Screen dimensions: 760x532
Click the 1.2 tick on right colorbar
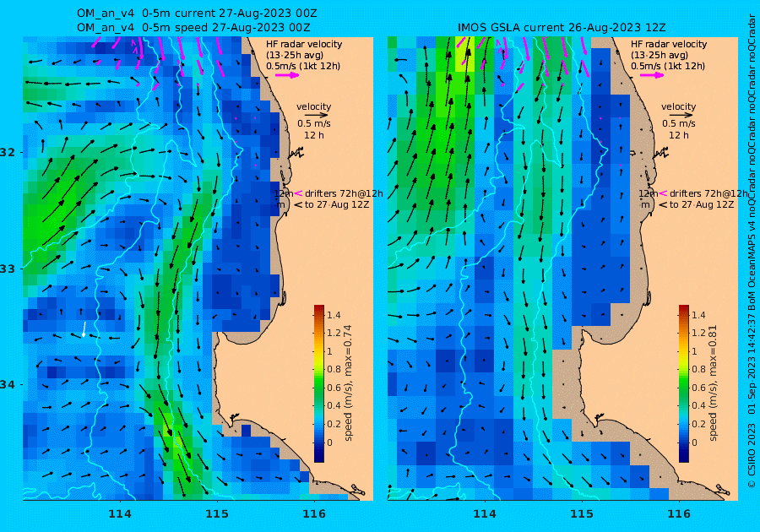(698, 333)
